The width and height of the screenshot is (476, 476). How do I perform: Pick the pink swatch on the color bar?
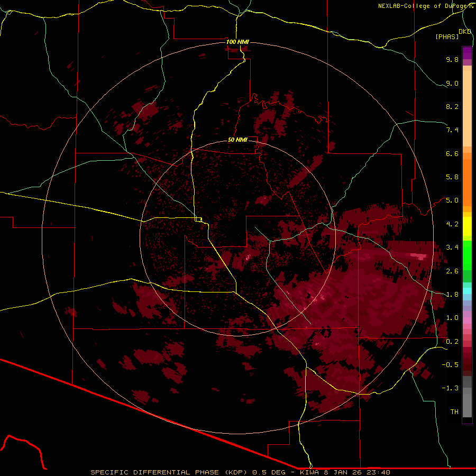[x=467, y=321]
